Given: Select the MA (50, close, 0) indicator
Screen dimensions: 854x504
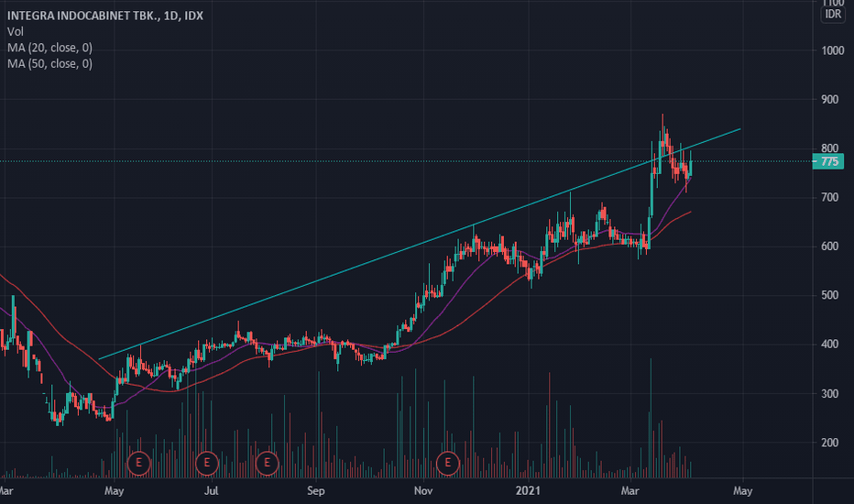Looking at the screenshot, I should point(49,64).
